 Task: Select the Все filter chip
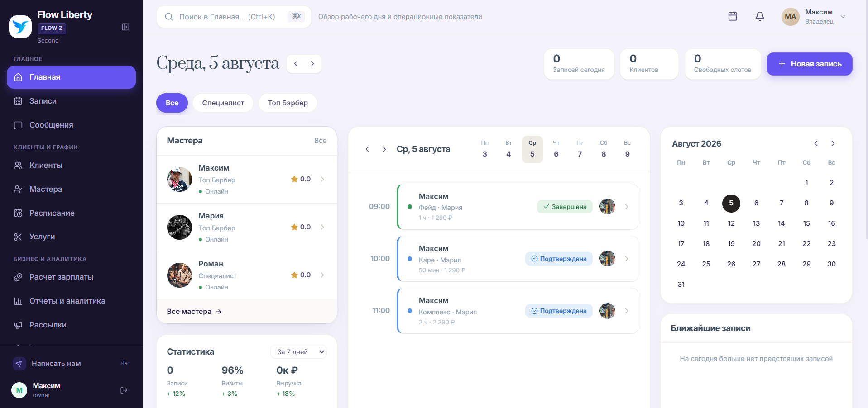(172, 103)
